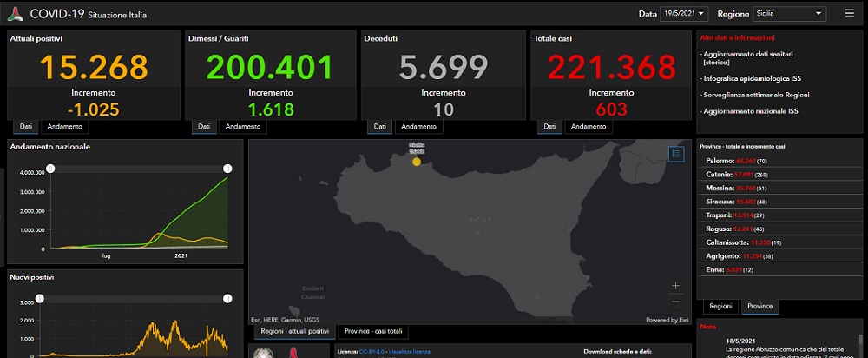Expand the Regione selection dropdown
Screen dimensions: 868x358
(789, 14)
